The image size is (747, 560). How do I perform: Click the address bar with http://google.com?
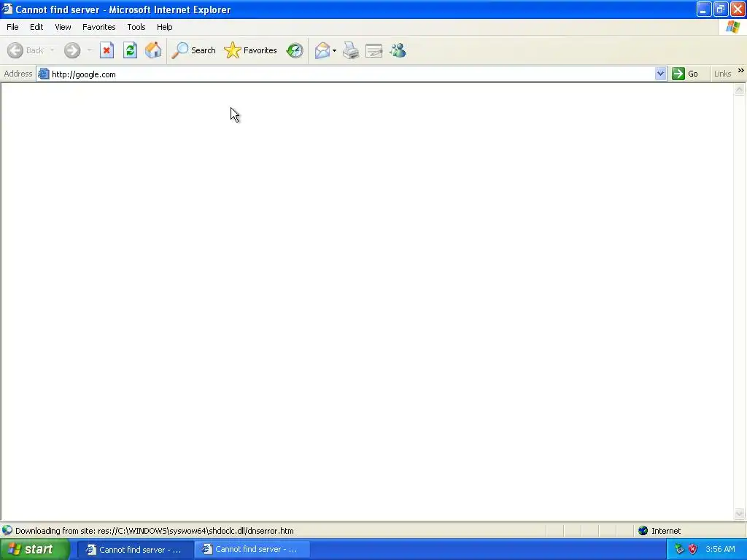click(x=352, y=74)
